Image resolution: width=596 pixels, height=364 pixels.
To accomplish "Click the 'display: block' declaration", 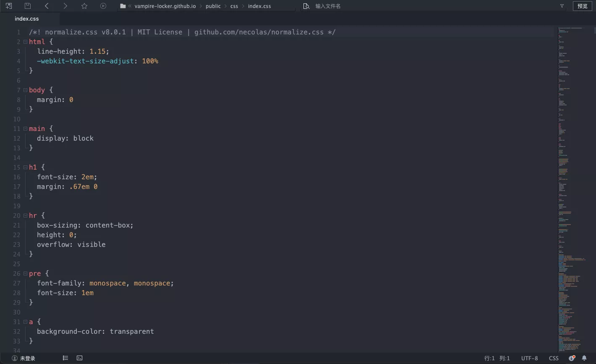I will (x=65, y=138).
